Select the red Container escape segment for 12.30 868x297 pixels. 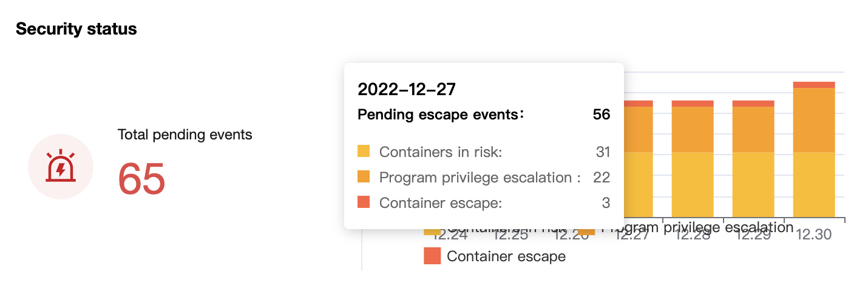[x=814, y=85]
